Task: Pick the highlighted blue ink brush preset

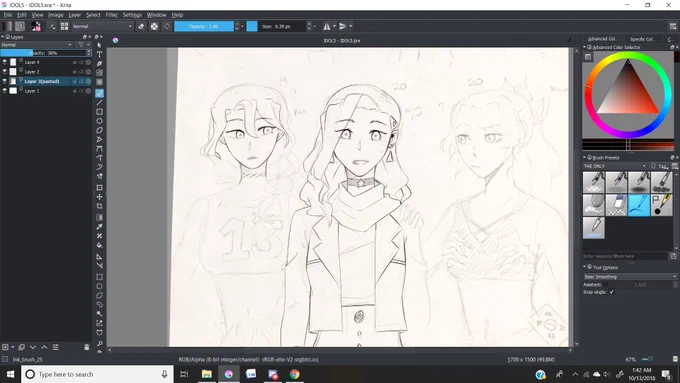Action: [x=639, y=205]
